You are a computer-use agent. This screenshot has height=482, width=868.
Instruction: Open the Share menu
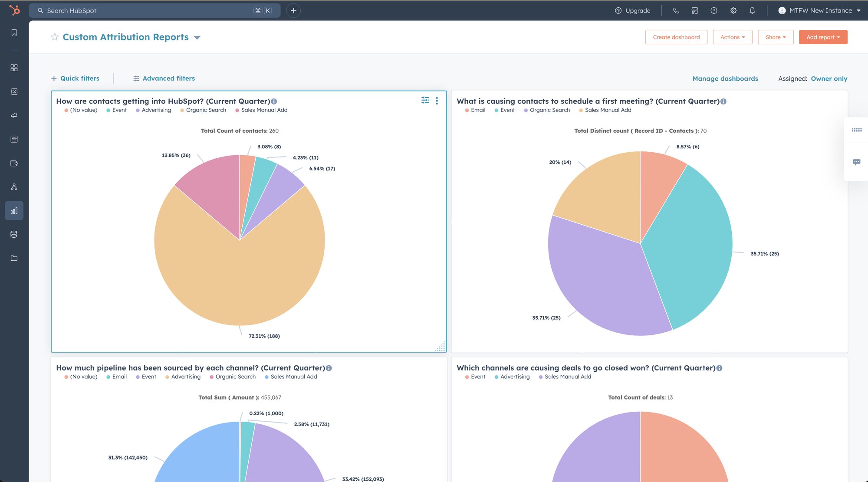pyautogui.click(x=775, y=37)
